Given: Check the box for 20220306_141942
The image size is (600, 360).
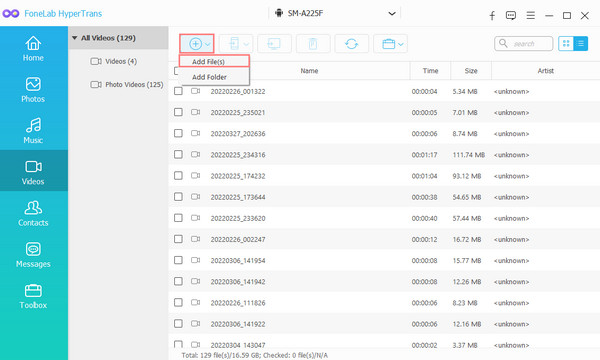Looking at the screenshot, I should (178, 281).
